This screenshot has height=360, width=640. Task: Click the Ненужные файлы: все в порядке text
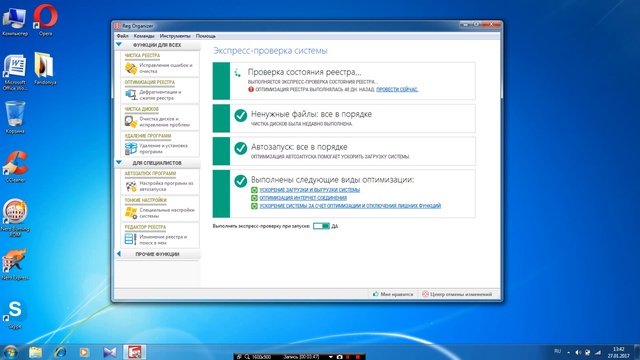click(311, 114)
